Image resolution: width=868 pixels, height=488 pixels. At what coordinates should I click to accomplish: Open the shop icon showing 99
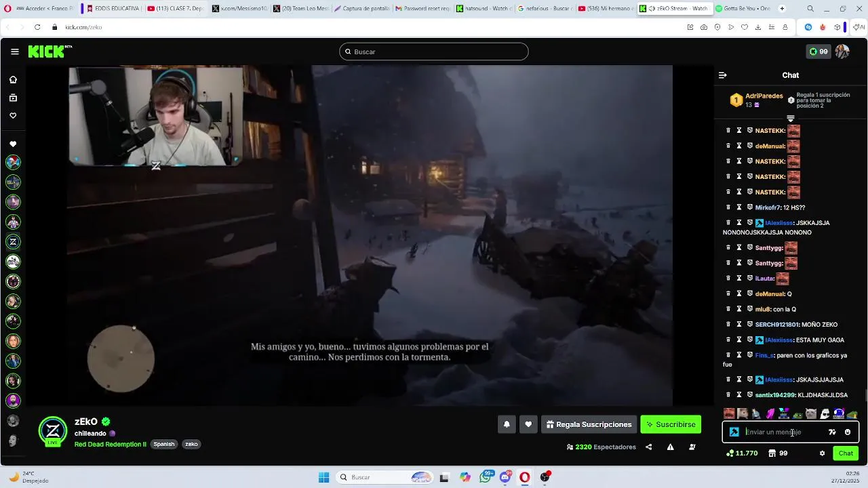(778, 453)
